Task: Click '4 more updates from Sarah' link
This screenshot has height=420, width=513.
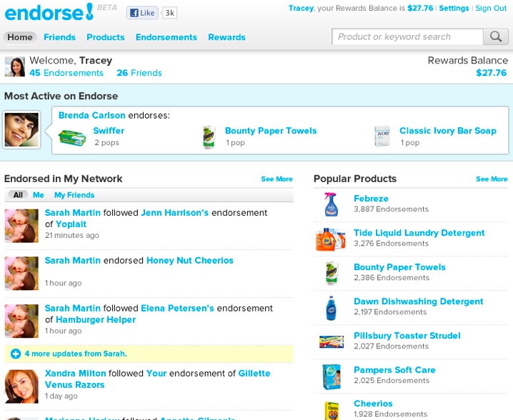Action: pos(76,354)
